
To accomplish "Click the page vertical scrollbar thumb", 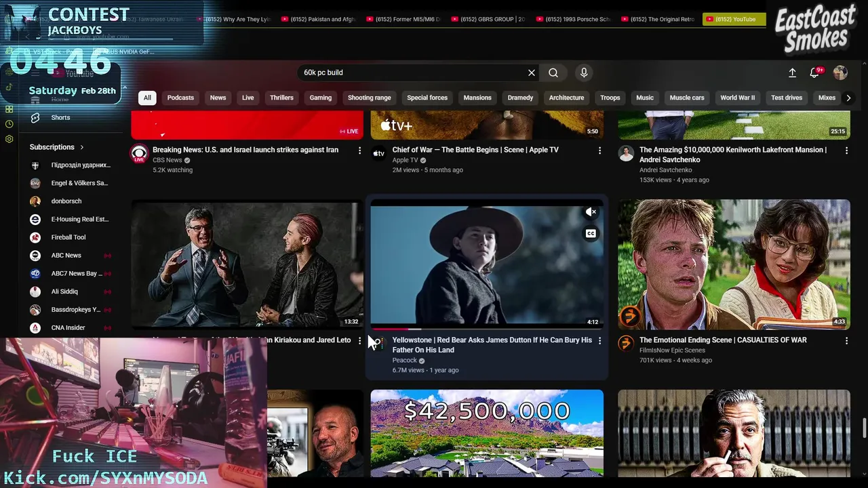I will coord(864,428).
